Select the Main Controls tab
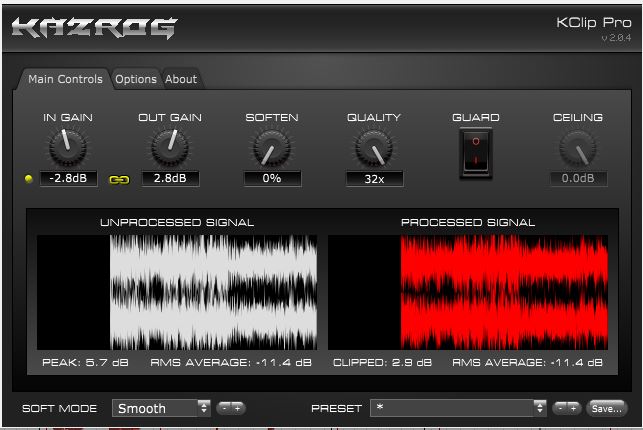643x430 pixels. [65, 79]
